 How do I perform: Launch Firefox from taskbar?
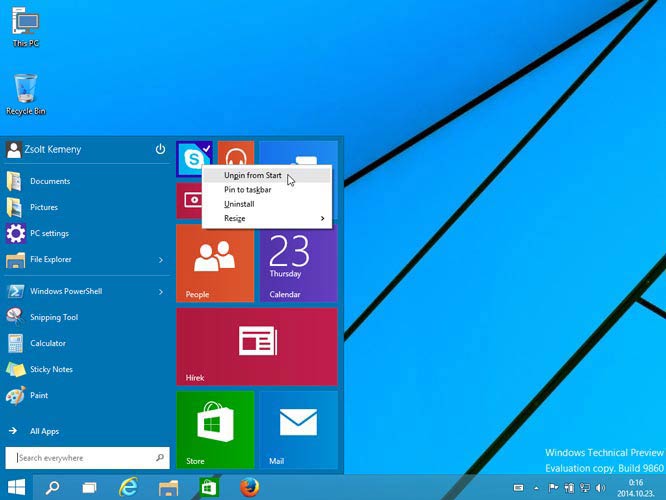250,487
